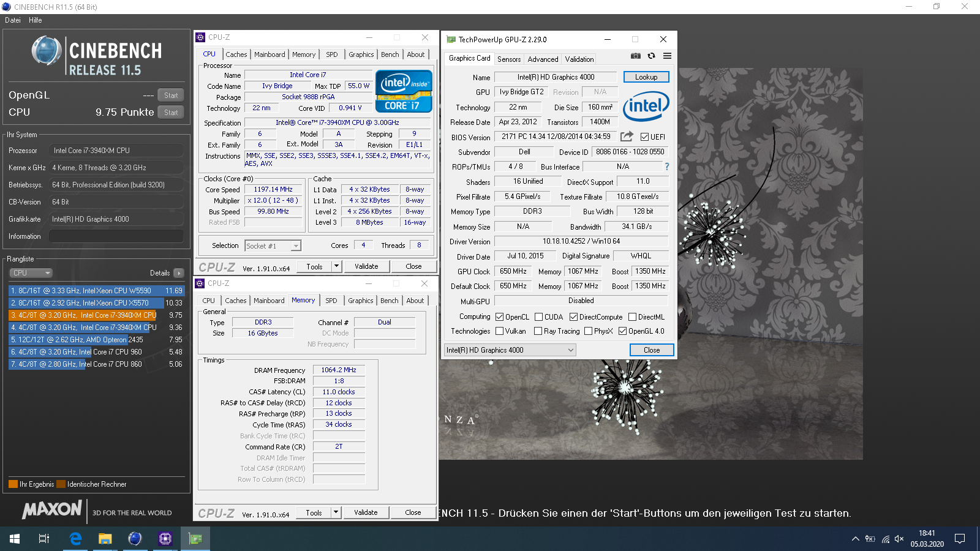Toggle the UEFI checkbox
Viewport: 980px width, 551px height.
pos(644,137)
